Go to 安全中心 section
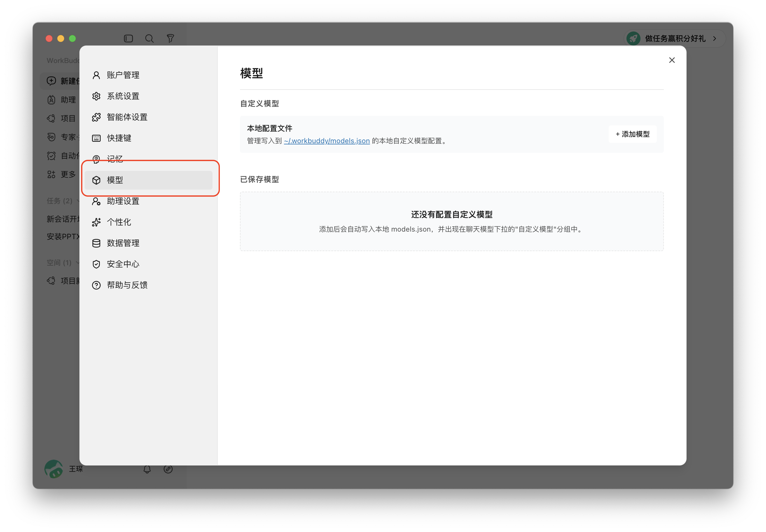 tap(149, 264)
